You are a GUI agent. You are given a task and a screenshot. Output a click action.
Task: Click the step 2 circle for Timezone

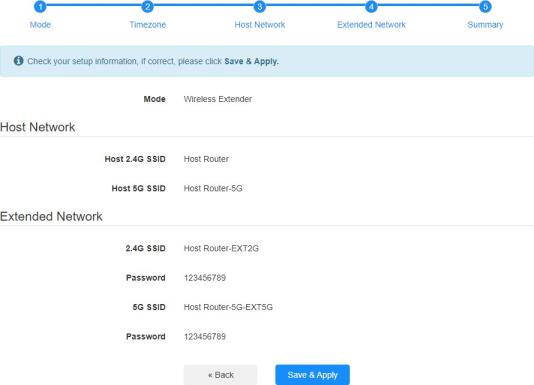click(147, 6)
